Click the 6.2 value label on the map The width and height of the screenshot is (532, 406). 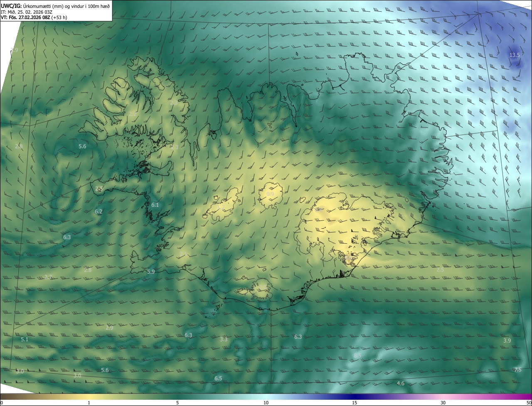99,211
